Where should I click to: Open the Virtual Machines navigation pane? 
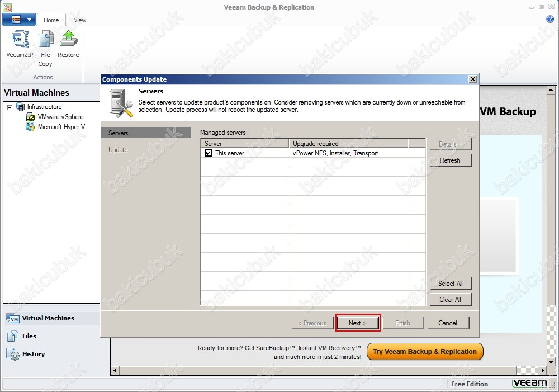52,318
